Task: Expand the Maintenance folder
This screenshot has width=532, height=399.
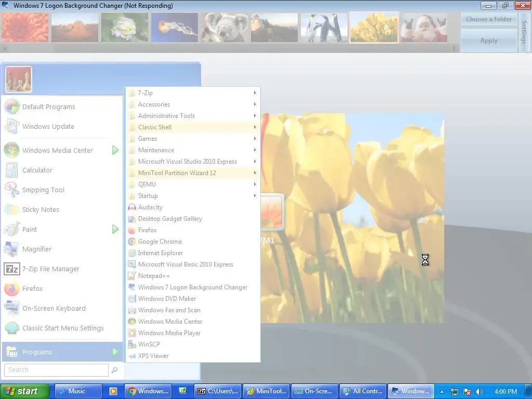Action: (x=193, y=150)
